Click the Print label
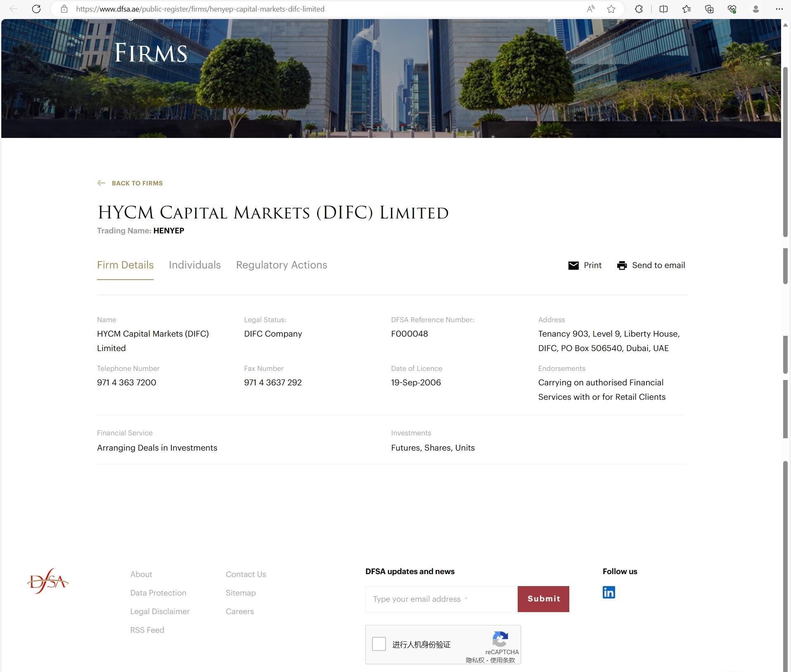This screenshot has width=791, height=672. 592,265
